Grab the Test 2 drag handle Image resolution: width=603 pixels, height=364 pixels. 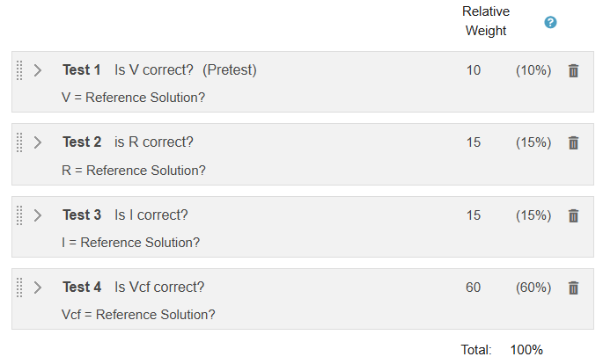(20, 142)
